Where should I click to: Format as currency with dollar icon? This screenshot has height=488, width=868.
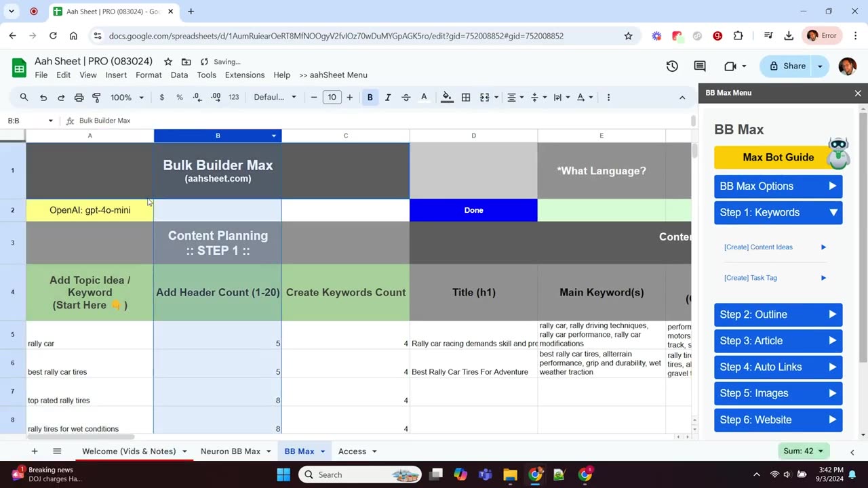point(161,97)
